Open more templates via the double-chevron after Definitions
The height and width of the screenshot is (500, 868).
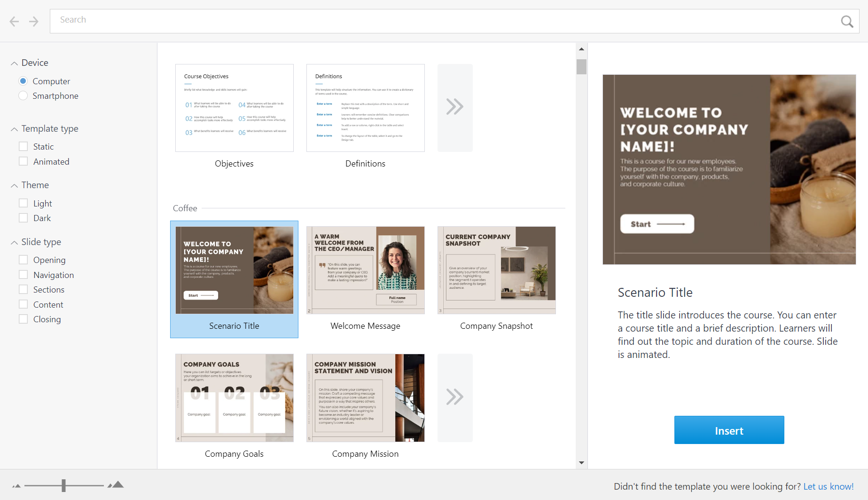454,107
